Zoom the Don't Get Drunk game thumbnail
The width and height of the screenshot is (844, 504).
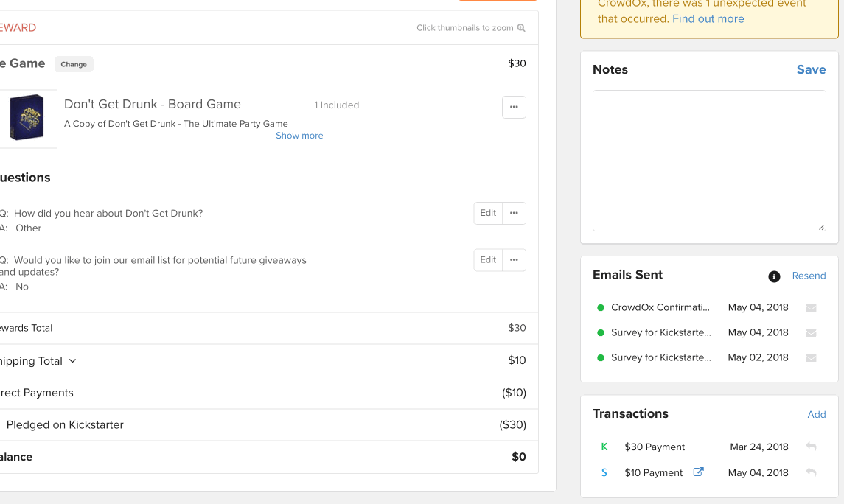(27, 119)
